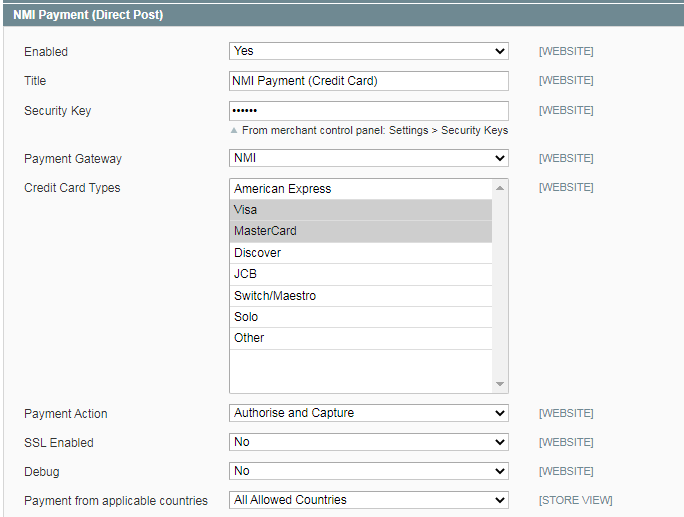Image resolution: width=684 pixels, height=517 pixels.
Task: Open the Payment Action dropdown
Action: coord(368,413)
